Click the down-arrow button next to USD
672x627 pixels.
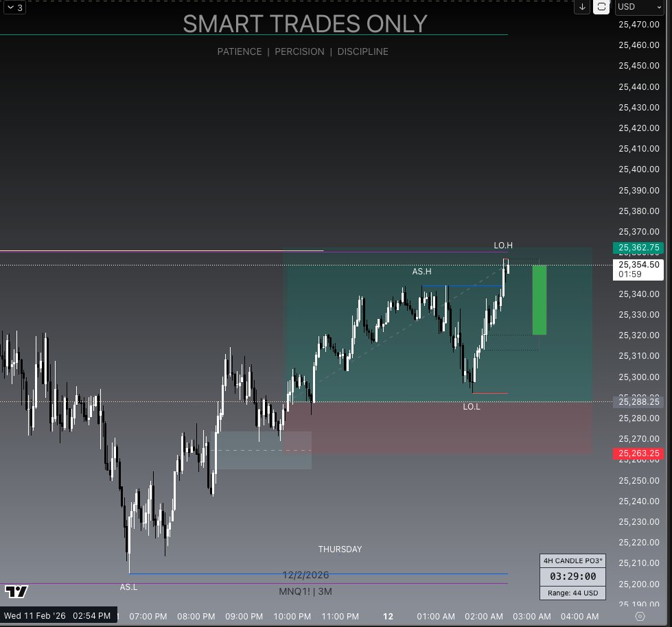click(582, 7)
